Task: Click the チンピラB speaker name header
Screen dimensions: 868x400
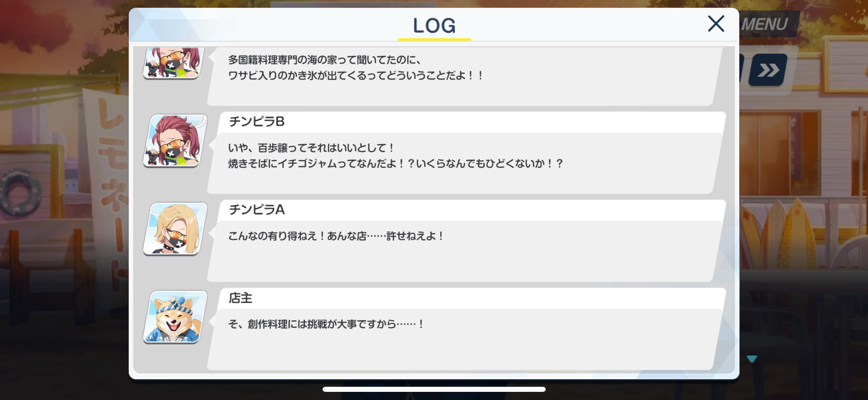Action: click(257, 121)
